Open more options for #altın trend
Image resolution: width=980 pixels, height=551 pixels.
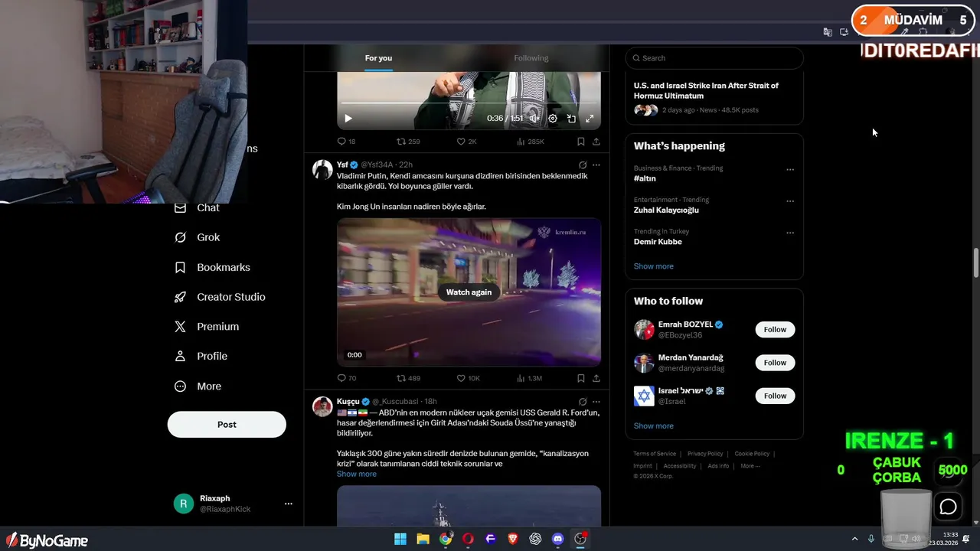pos(790,170)
